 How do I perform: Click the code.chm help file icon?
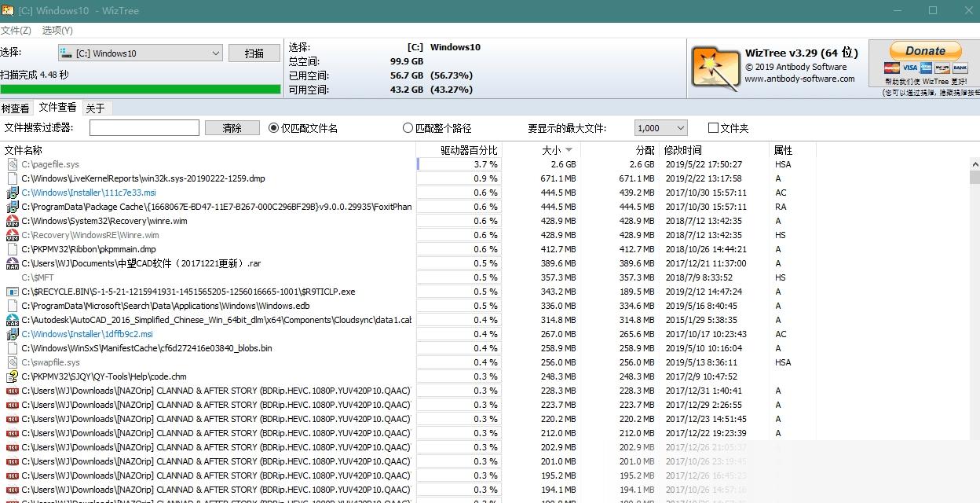coord(12,376)
